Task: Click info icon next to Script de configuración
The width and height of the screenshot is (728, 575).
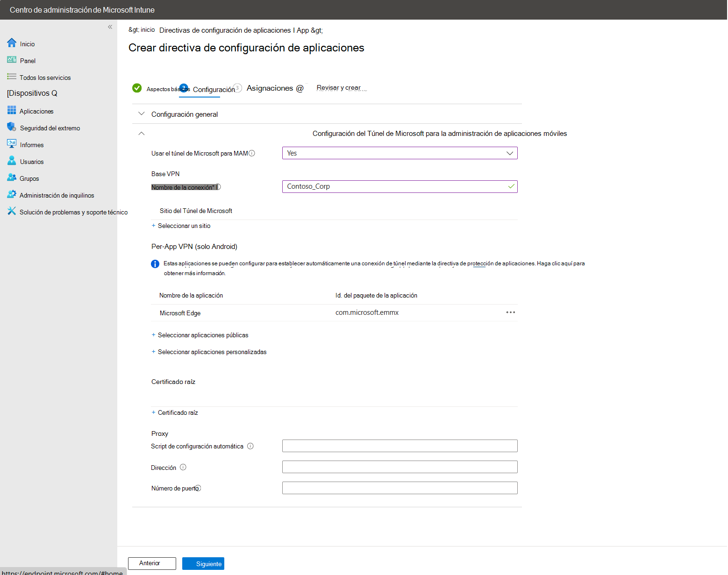Action: (250, 446)
